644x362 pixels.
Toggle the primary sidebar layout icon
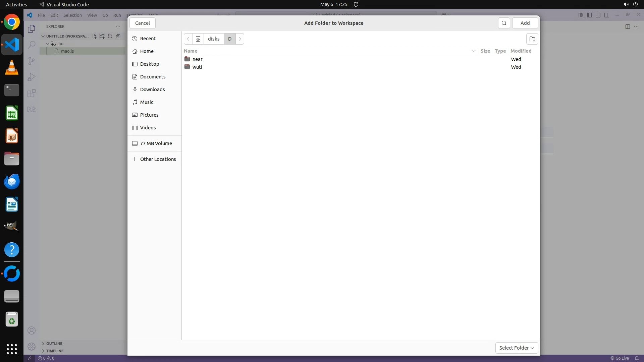coord(589,15)
